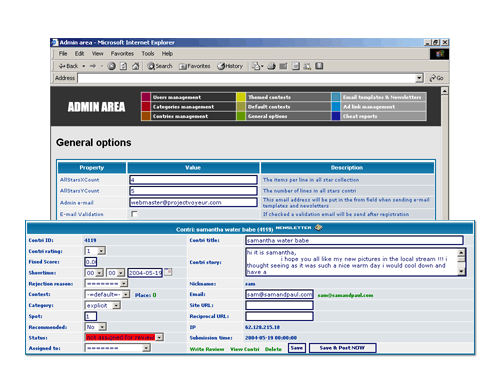Screen dimensions: 500x375
Task: Open the Status dropdown
Action: (124, 337)
